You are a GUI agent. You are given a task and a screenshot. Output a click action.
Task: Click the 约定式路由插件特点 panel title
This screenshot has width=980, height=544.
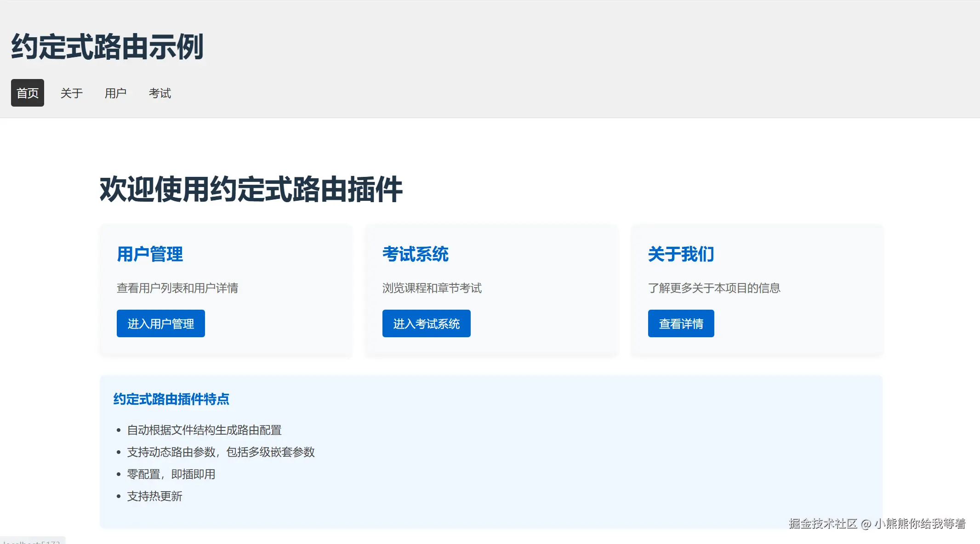172,400
